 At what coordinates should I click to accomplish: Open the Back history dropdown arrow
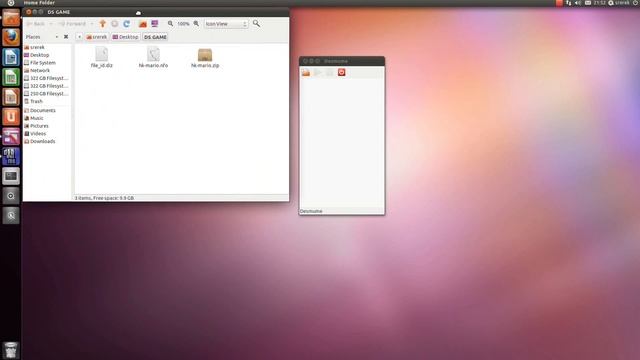[51, 24]
